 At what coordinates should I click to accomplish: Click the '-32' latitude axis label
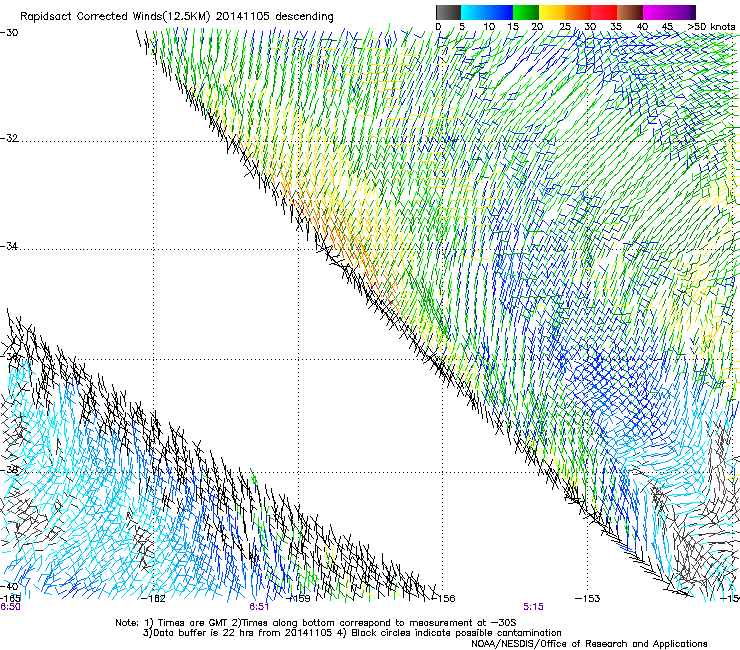point(9,138)
